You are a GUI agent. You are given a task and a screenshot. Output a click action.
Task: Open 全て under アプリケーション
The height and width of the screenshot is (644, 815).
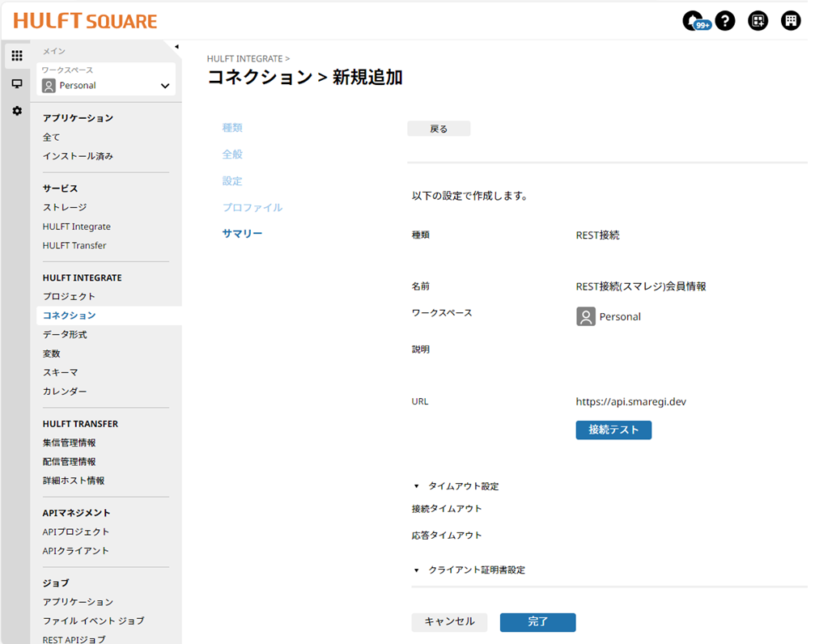pos(52,138)
